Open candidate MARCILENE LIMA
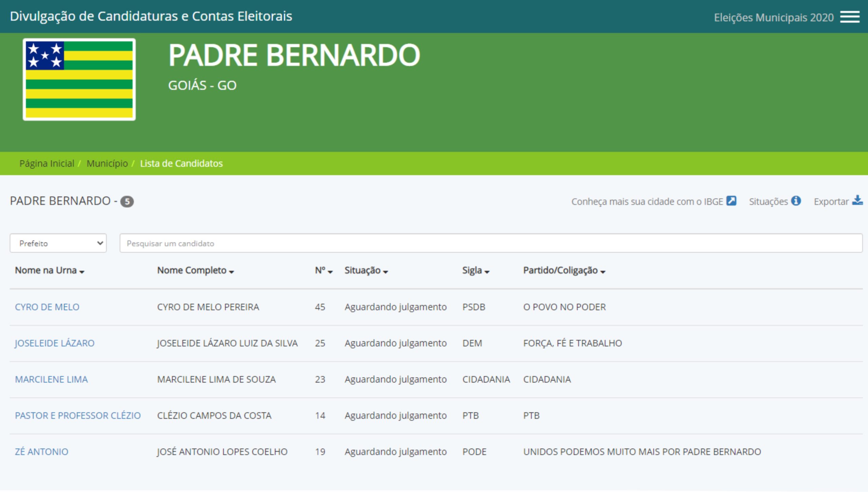Screen dimensions: 868x492 51,380
